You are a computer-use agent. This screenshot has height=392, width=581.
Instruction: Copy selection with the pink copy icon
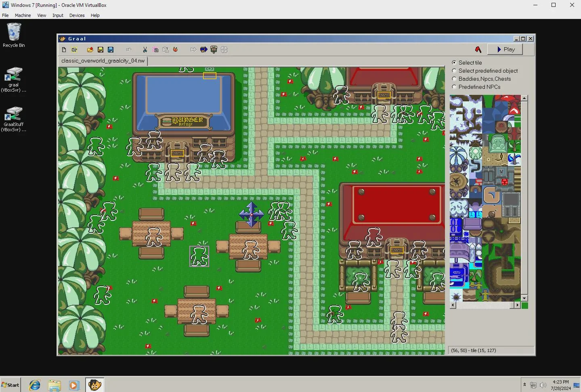155,50
